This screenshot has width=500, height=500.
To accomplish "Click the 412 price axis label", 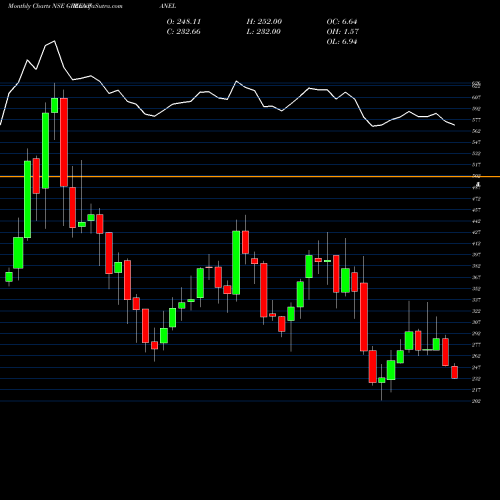I will click(476, 244).
